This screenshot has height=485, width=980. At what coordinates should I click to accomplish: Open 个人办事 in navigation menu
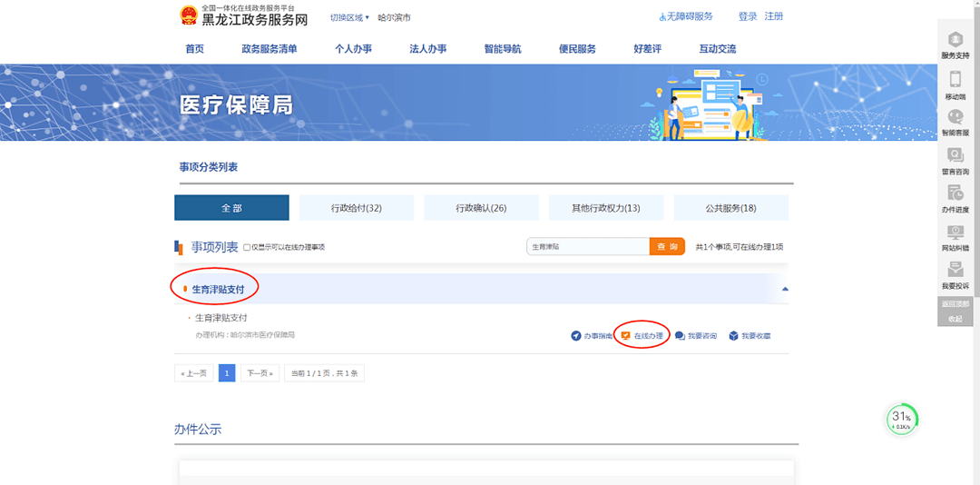point(353,49)
